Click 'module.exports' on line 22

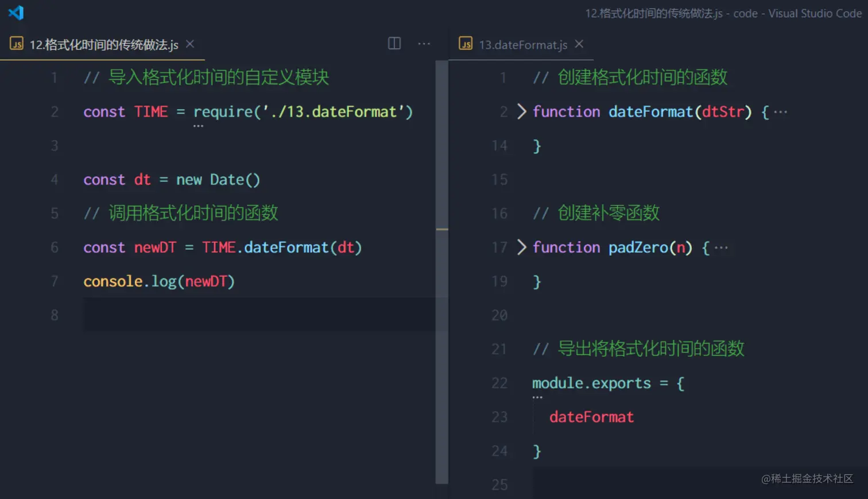592,383
